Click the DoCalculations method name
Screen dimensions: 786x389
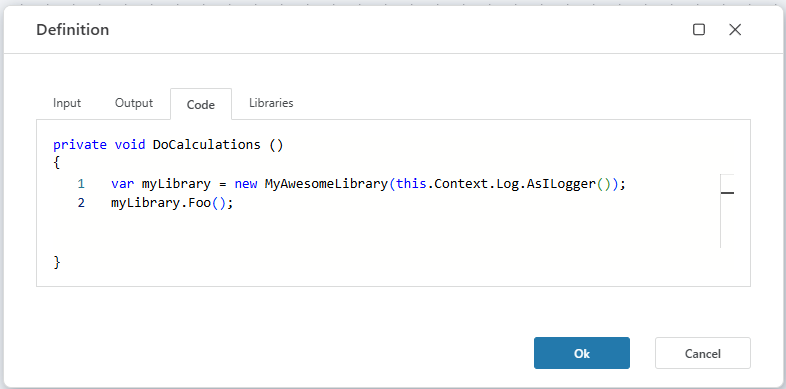tap(207, 145)
